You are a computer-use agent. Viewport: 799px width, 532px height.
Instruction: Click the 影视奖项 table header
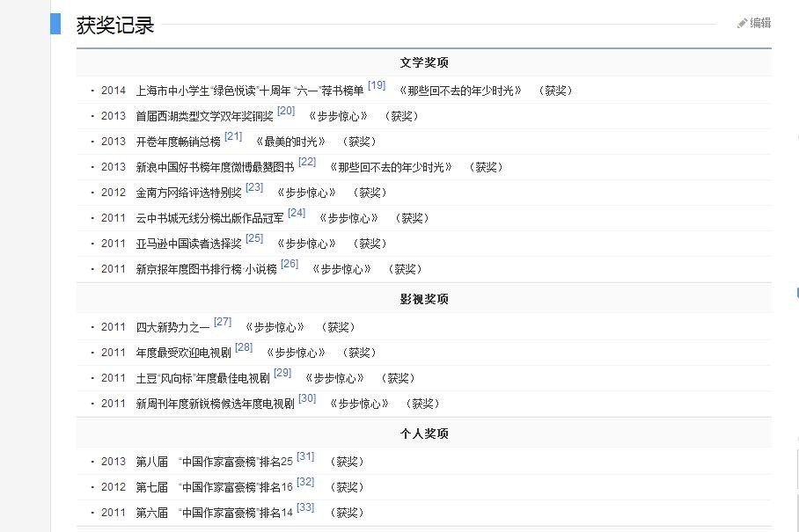(x=424, y=299)
